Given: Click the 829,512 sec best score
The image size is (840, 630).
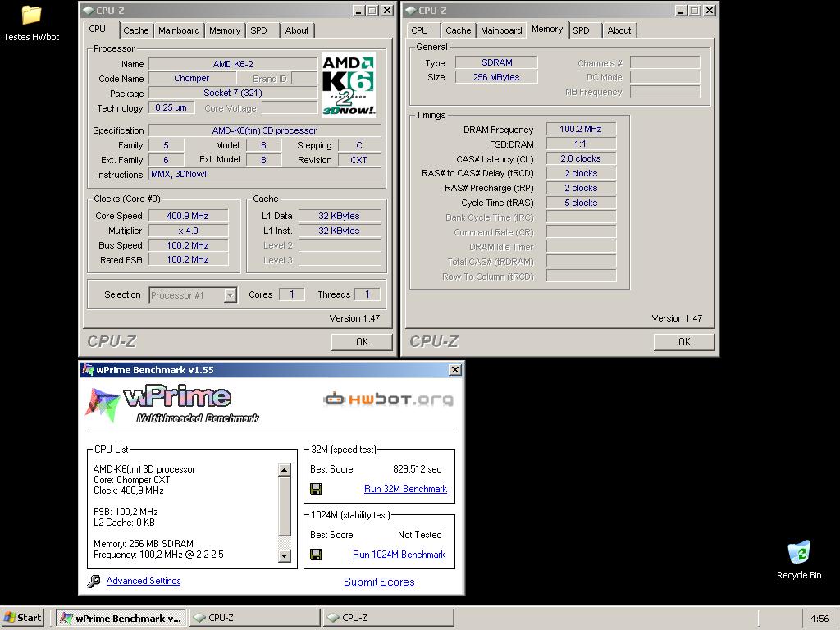Looking at the screenshot, I should click(x=418, y=469).
